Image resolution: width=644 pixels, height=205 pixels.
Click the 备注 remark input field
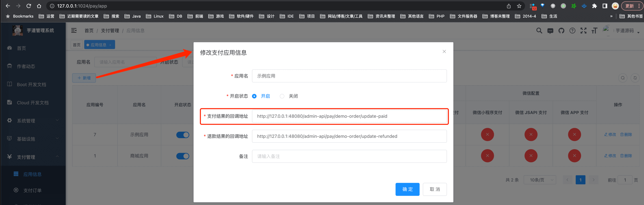pyautogui.click(x=349, y=156)
